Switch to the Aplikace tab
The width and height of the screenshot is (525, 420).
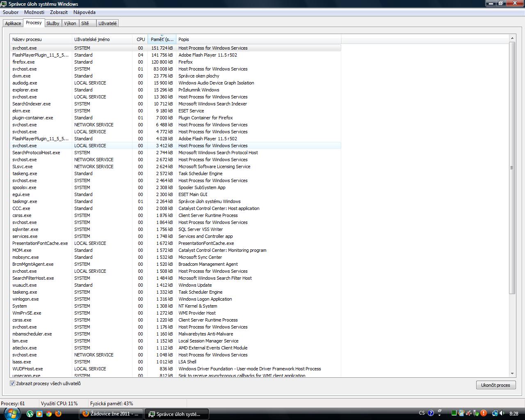pos(13,23)
